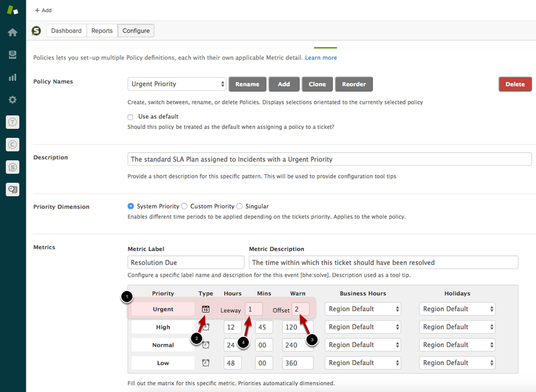536x392 pixels.
Task: Open Business Hours dropdown for Urgent
Action: coord(363,309)
